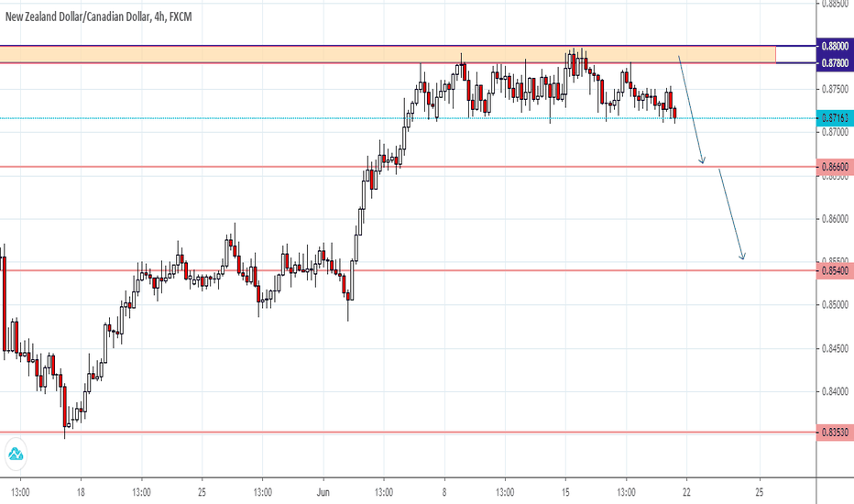Click the current price tag 0.87163
This screenshot has width=854, height=504.
pyautogui.click(x=835, y=117)
